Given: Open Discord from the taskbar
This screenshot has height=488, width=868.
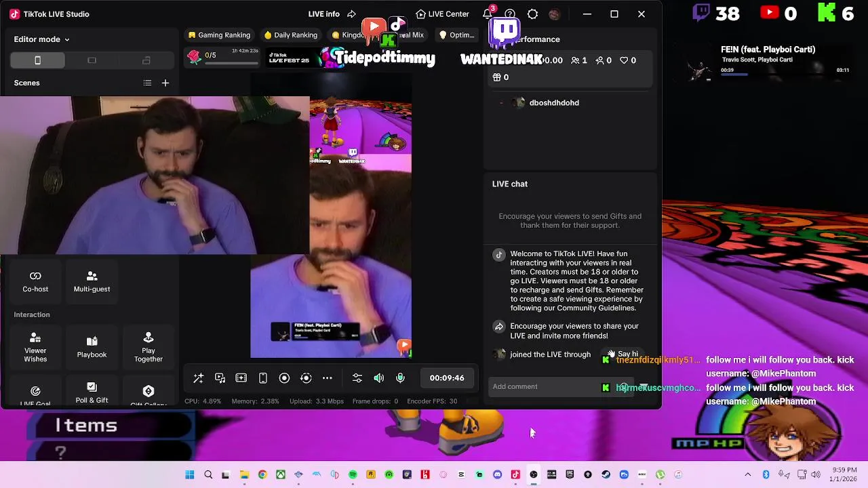Looking at the screenshot, I should 497,474.
